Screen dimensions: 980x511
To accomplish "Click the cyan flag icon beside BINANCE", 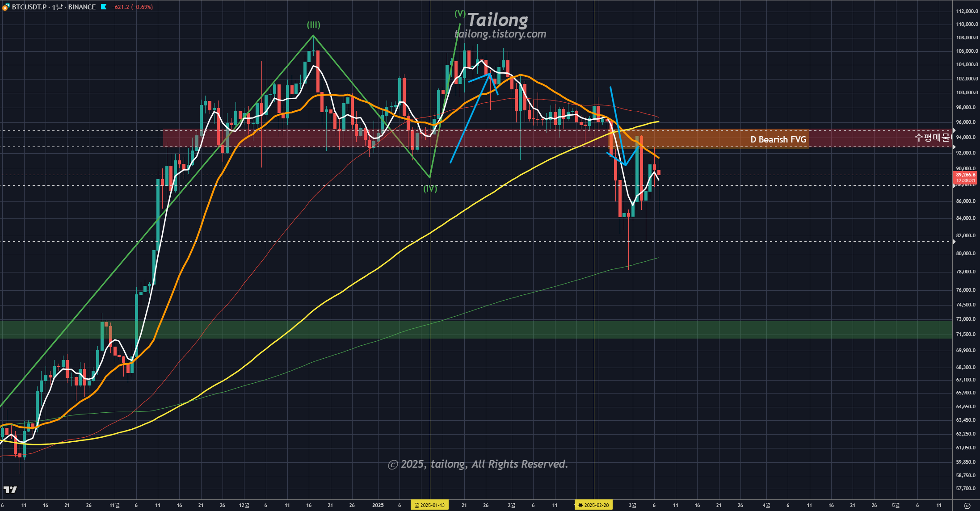I will pyautogui.click(x=104, y=7).
